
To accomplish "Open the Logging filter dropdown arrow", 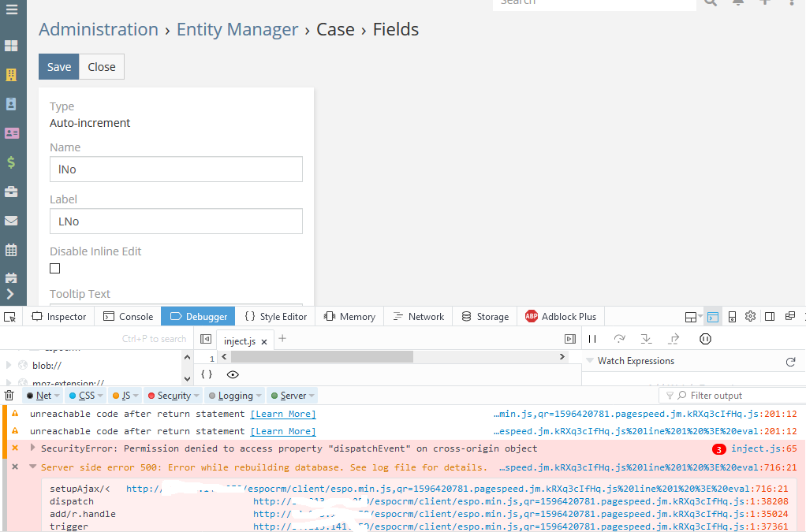I will click(259, 396).
